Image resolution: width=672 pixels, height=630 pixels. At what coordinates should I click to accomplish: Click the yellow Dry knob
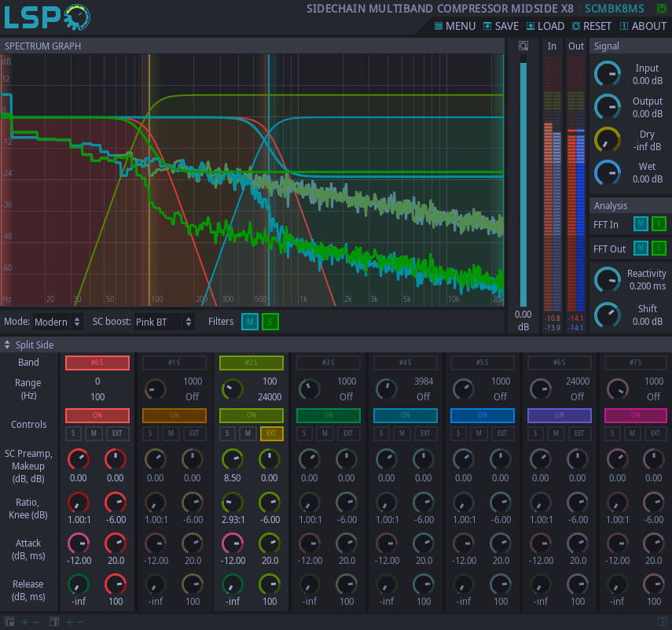tap(608, 139)
